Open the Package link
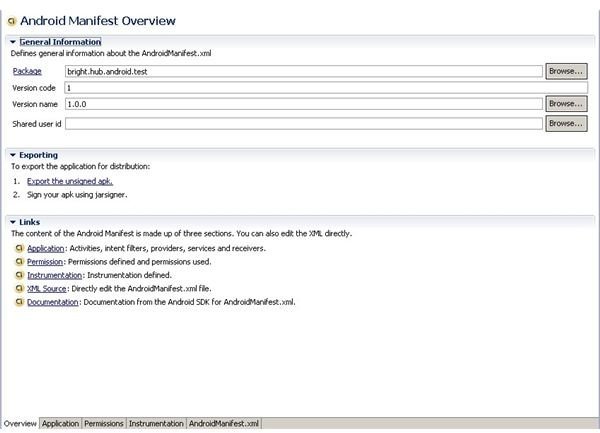 pos(27,71)
